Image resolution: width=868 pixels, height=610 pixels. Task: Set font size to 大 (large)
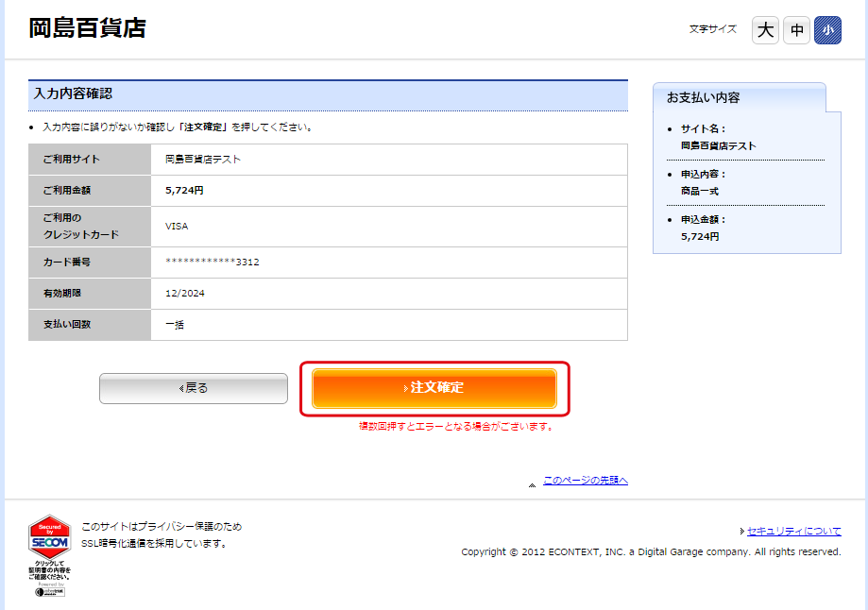tap(765, 30)
